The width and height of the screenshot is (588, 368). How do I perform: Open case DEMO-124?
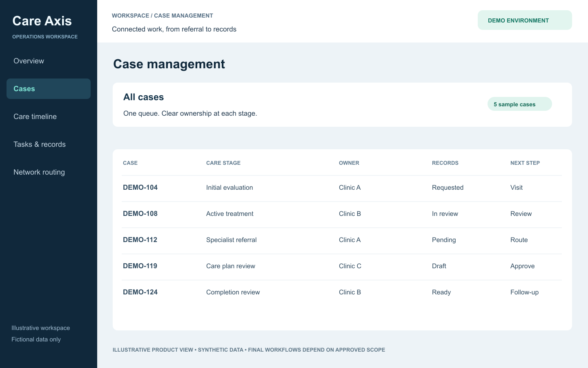pos(140,292)
